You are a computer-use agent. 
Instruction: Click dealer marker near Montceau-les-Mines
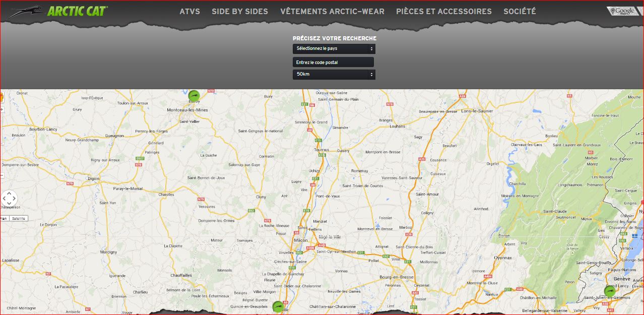(194, 95)
